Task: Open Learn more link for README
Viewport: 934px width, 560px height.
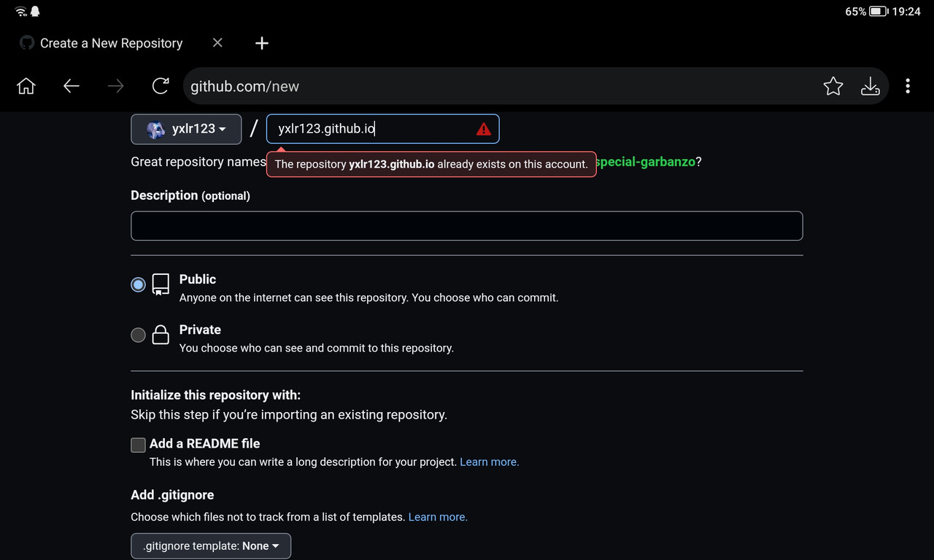Action: pos(489,462)
